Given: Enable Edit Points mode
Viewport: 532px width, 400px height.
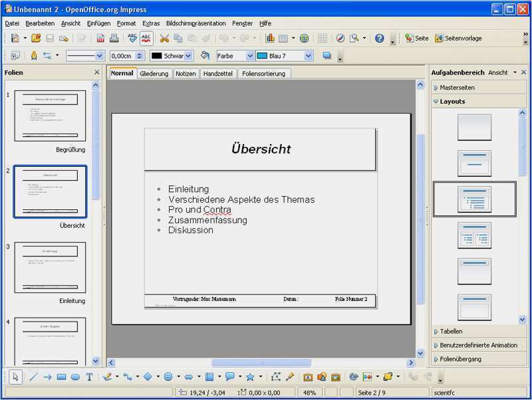Looking at the screenshot, I should pyautogui.click(x=276, y=378).
